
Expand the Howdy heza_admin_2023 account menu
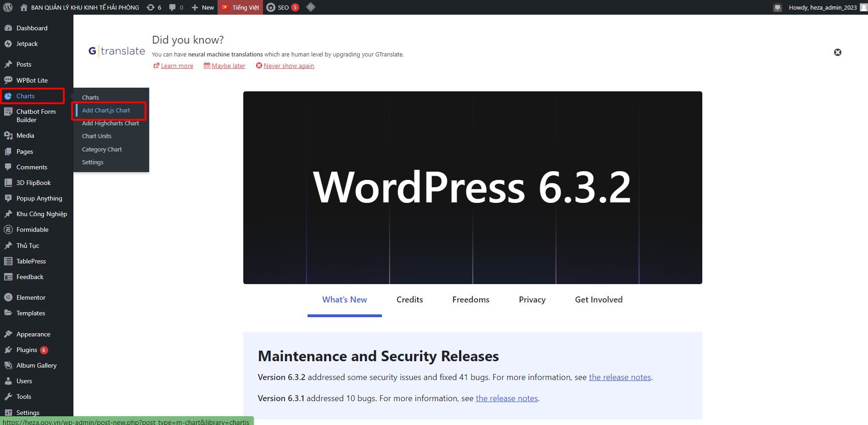click(822, 7)
